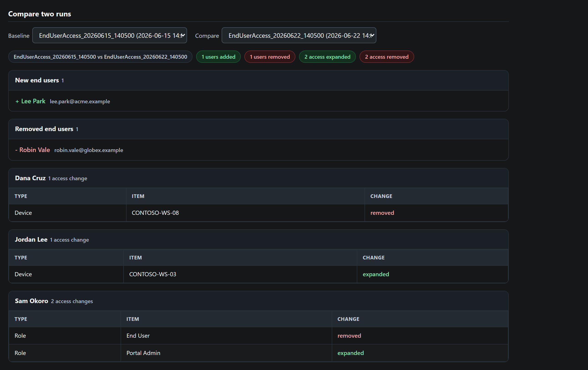This screenshot has height=370, width=588.
Task: Open the Compare run dropdown
Action: (299, 35)
